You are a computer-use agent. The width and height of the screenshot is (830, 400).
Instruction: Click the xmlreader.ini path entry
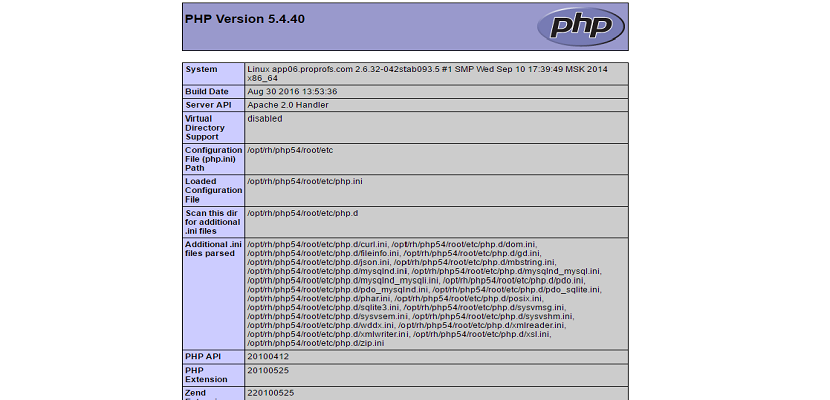coord(481,325)
